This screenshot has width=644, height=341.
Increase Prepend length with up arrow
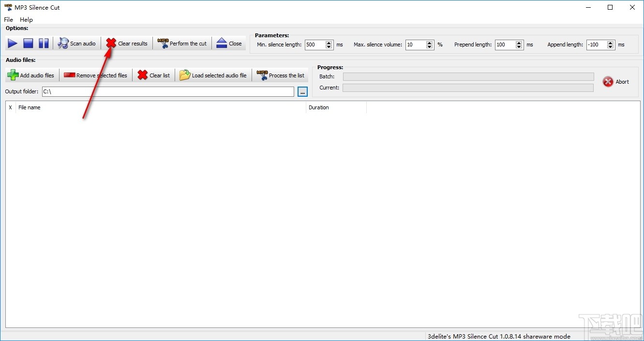(519, 43)
